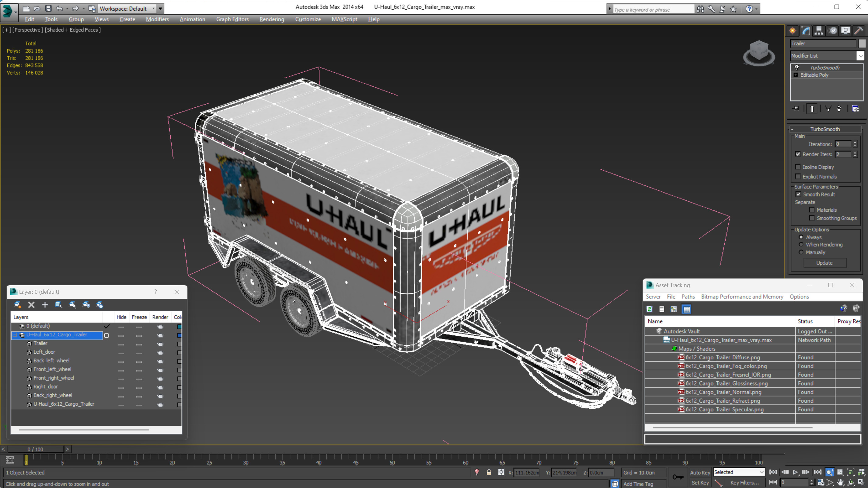Viewport: 868px width, 488px height.
Task: Open the Rendering menu
Action: 271,19
